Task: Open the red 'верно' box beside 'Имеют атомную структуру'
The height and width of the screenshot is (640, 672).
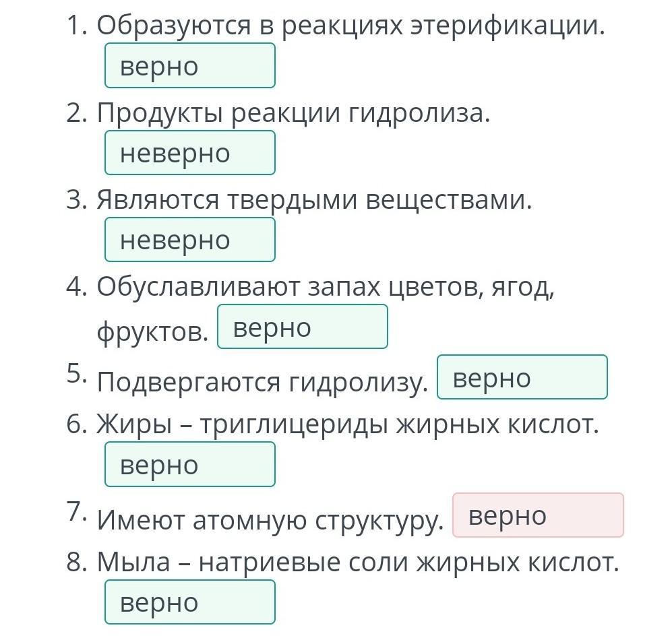Action: tap(538, 516)
